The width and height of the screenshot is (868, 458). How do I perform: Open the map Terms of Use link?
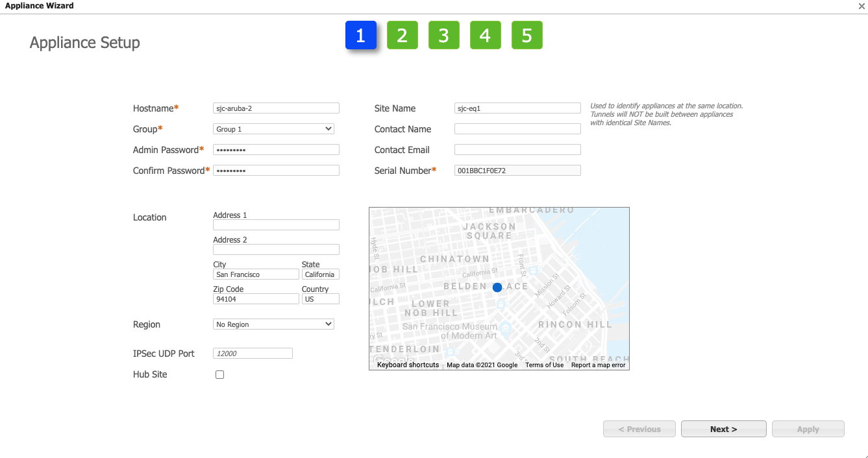coord(544,365)
